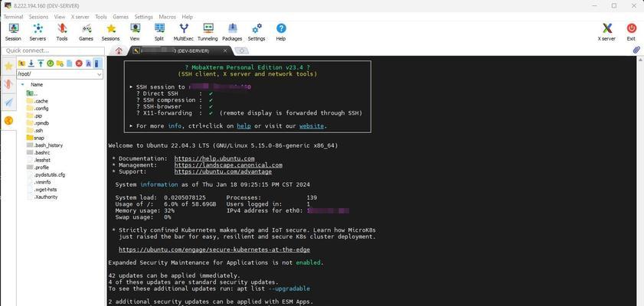This screenshot has height=306, width=644.
Task: Open the X server menu
Action: coord(80,17)
